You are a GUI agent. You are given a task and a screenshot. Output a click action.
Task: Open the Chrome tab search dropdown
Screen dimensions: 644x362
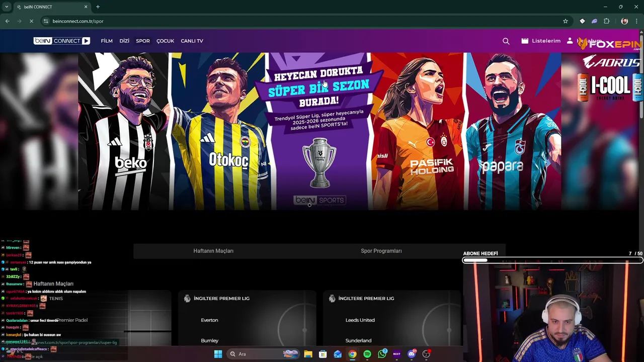[x=7, y=7]
